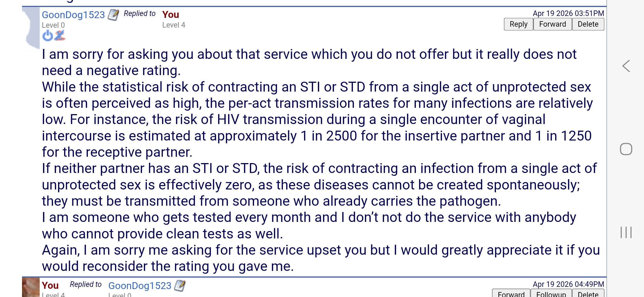Forward the 04:49PM reply
644x297 pixels.
click(511, 294)
